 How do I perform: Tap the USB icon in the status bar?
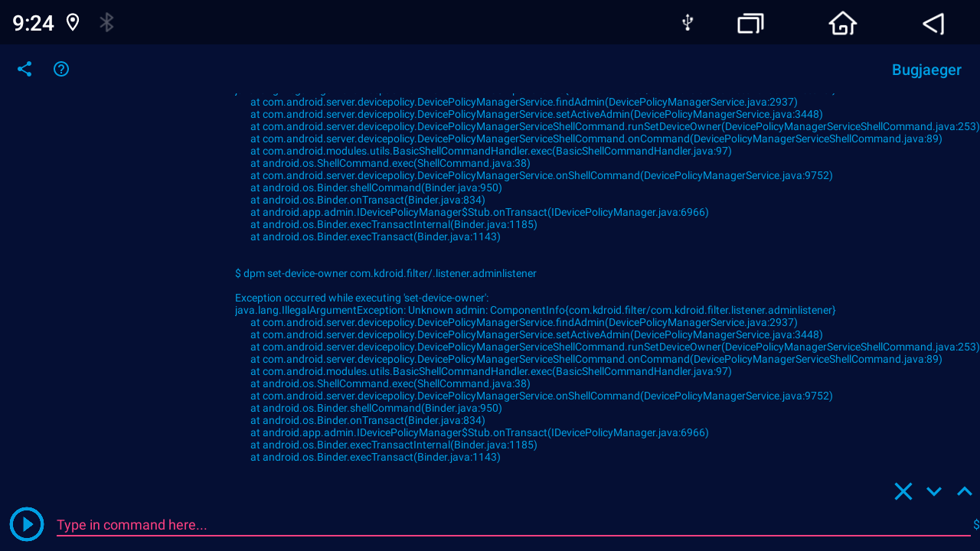coord(687,23)
